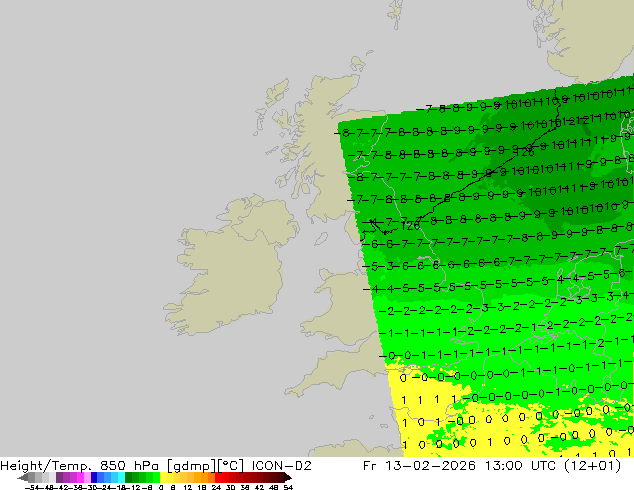Click the right dark arrow end of legend

[288, 478]
